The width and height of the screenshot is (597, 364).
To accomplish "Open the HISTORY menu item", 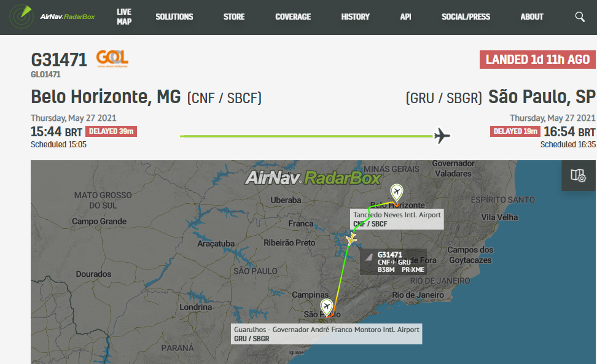I will pos(355,17).
